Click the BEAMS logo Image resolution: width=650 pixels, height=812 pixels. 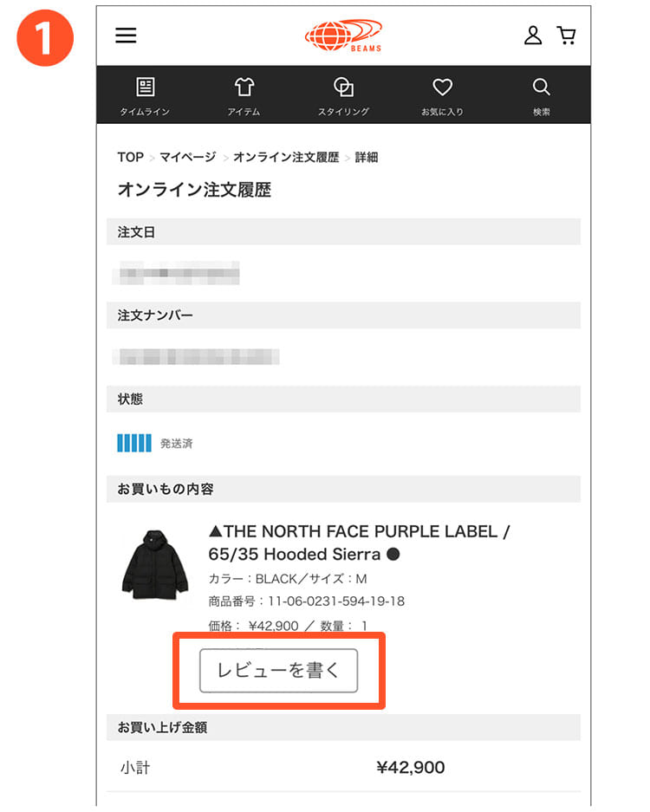tap(344, 36)
